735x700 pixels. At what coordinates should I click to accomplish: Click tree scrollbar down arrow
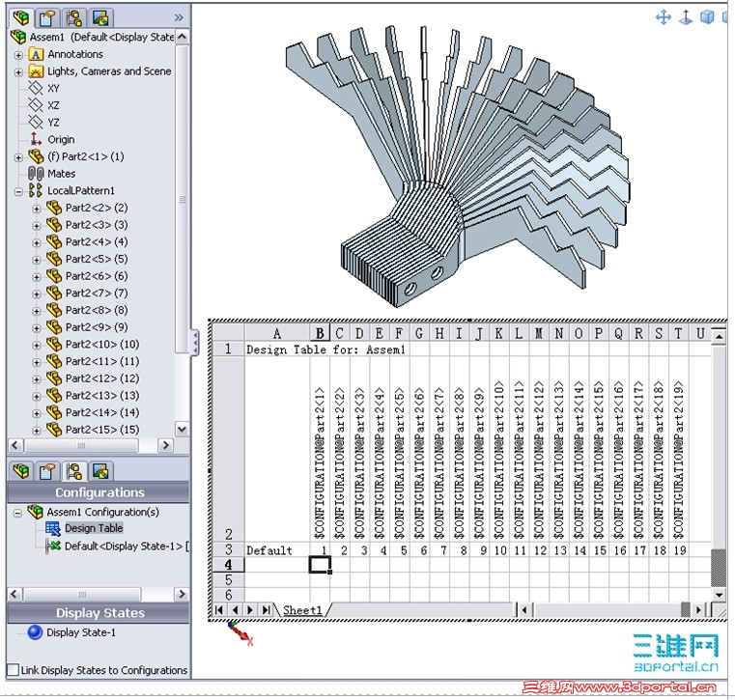click(182, 429)
